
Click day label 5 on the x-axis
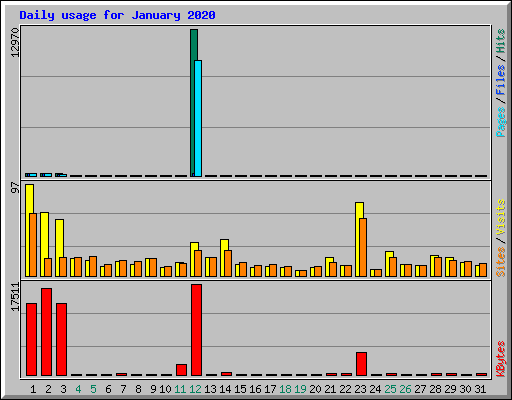click(93, 389)
